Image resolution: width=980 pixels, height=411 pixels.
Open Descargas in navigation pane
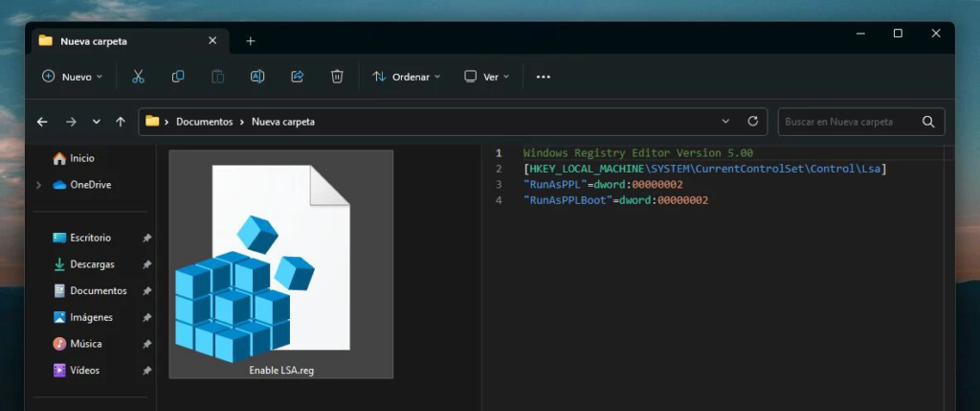click(x=84, y=264)
